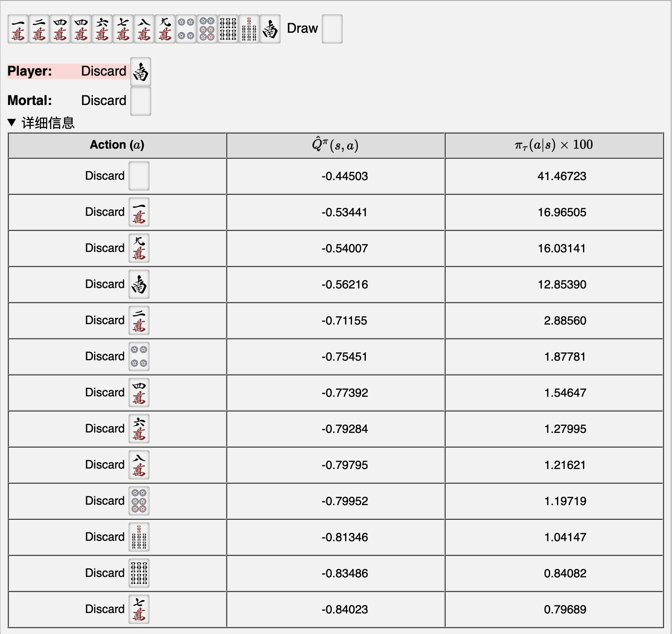Click the 六萬 tile in the -0.79284 row
Screen dimensions: 672x634
coord(139,429)
